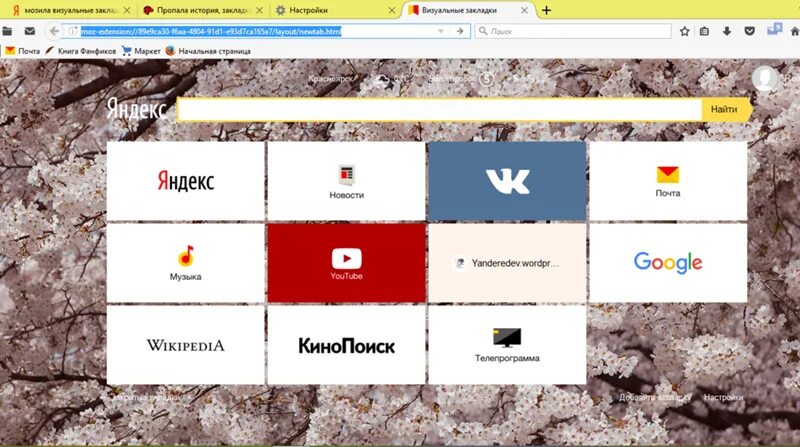Click the Яндекс logo beside the search bar
Viewport: 800px width, 447px height.
[136, 109]
